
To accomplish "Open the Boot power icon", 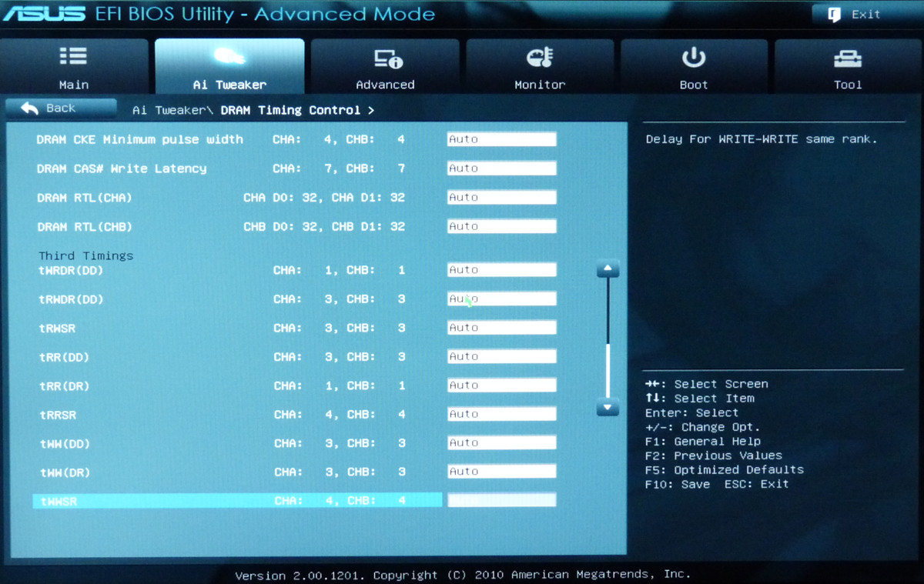I will point(694,57).
